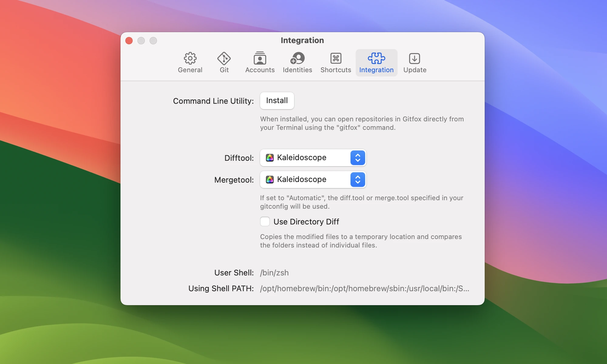Open the Update download arrow icon tab
This screenshot has height=364, width=607.
[x=415, y=58]
